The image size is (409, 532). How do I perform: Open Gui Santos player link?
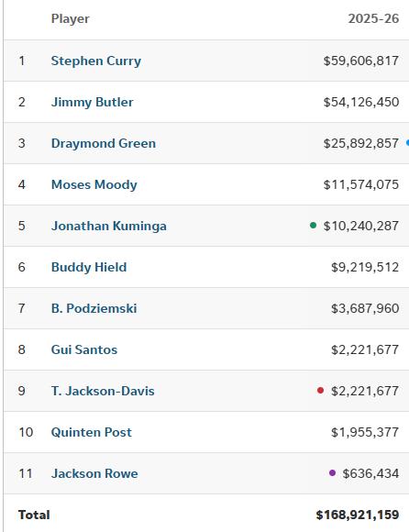pyautogui.click(x=84, y=349)
